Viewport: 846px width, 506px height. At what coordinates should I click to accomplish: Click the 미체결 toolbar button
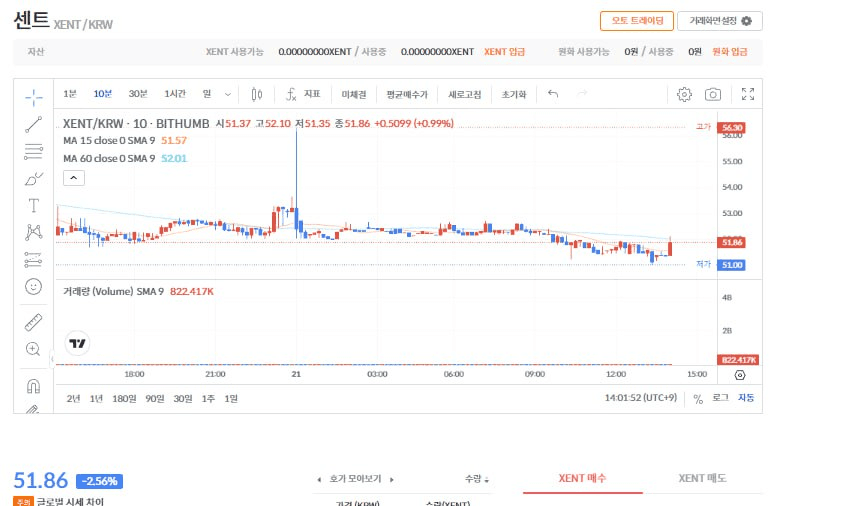click(x=354, y=94)
